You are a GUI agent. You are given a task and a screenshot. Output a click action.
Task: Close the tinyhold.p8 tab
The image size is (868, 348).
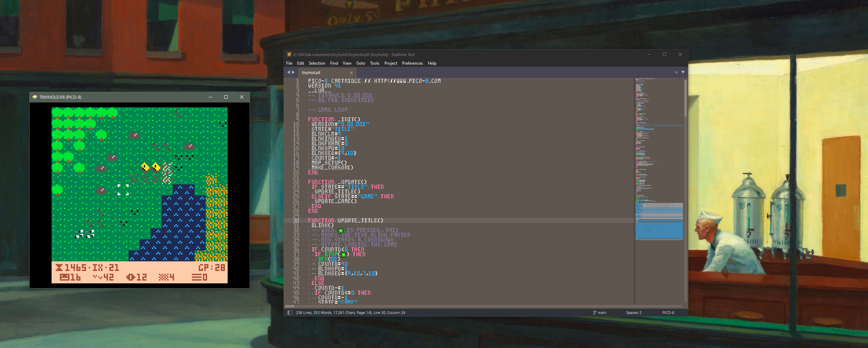point(351,73)
